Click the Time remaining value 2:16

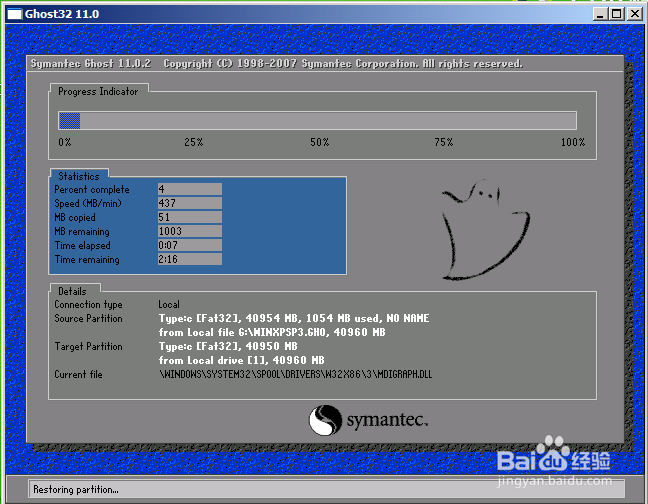pos(190,259)
